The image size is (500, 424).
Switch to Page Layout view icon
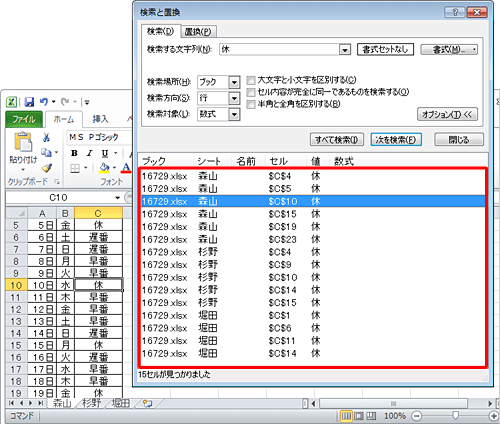tap(359, 416)
